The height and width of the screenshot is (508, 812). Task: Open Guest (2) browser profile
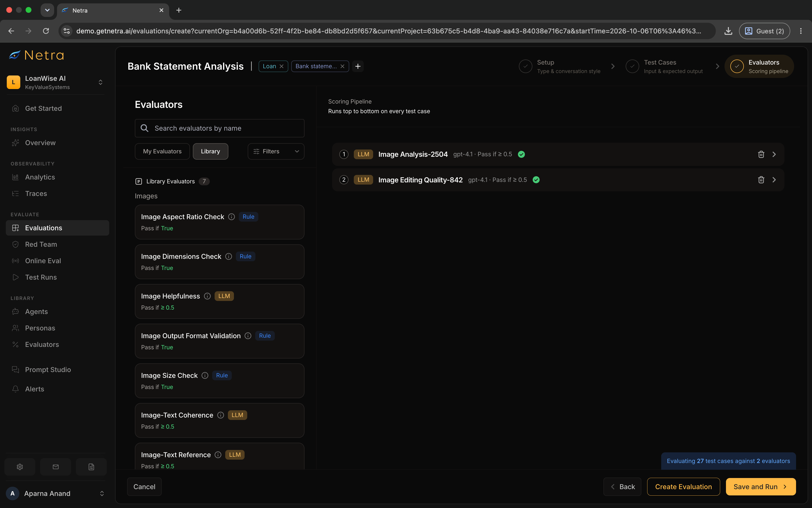point(764,31)
